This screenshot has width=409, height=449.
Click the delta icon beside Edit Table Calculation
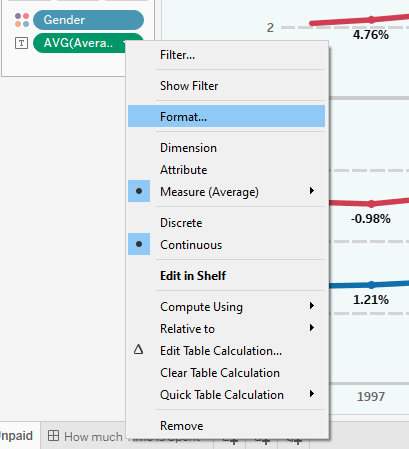click(x=139, y=350)
